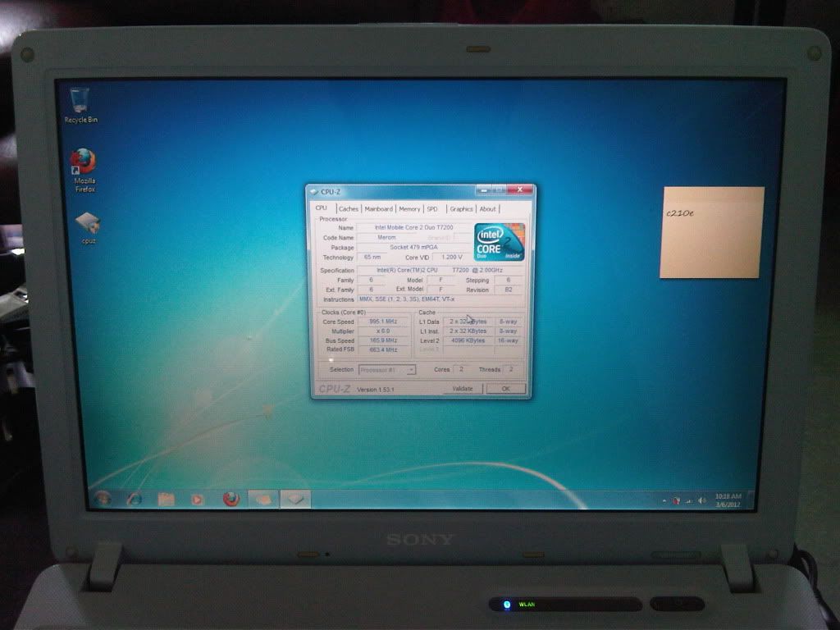Switch to the Mainboard tab
Image resolution: width=840 pixels, height=630 pixels.
coord(379,209)
